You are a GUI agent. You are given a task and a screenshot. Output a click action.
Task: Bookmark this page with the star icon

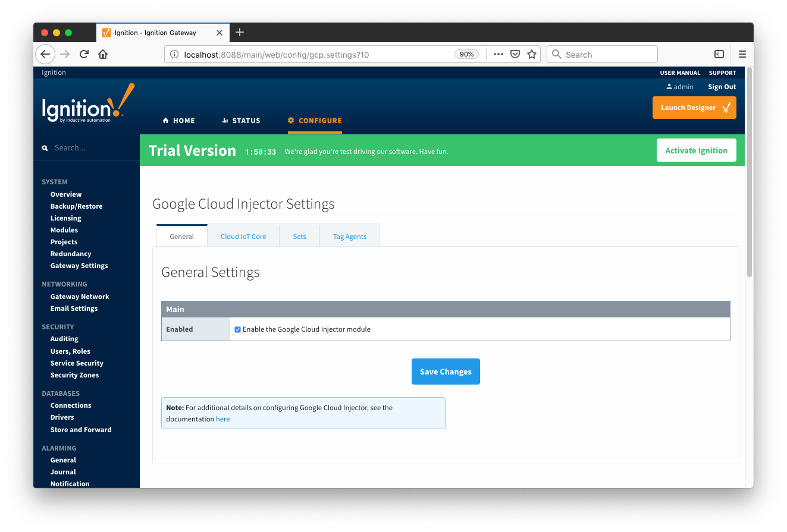click(x=532, y=54)
